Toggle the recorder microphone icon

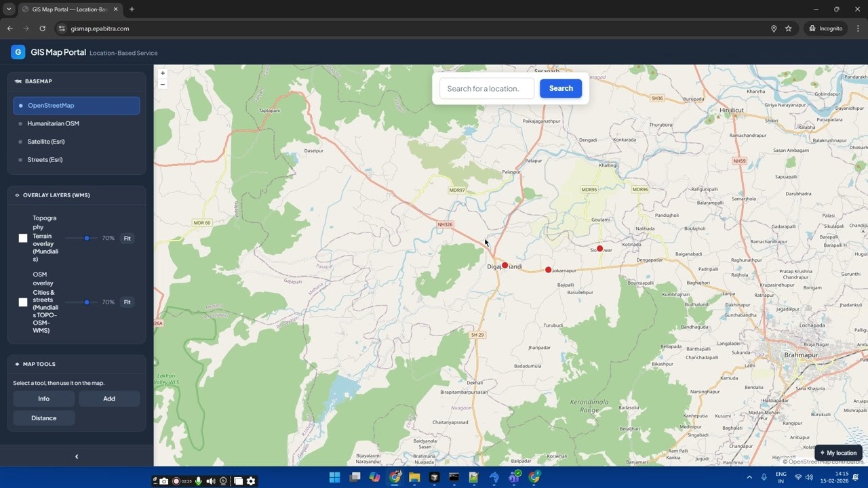[198, 481]
